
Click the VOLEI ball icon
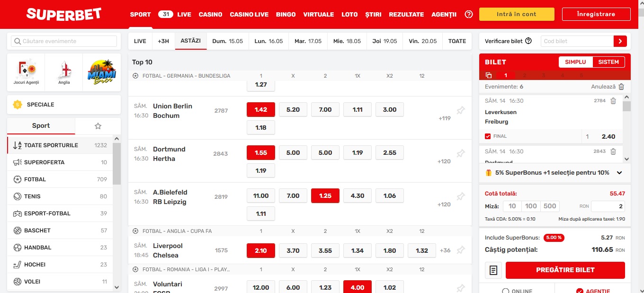(x=18, y=282)
